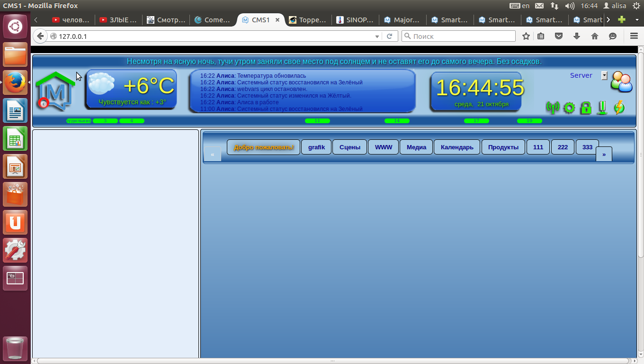Viewport: 644px width, 364px height.
Task: Switch to the Toppe browser tab
Action: point(308,20)
